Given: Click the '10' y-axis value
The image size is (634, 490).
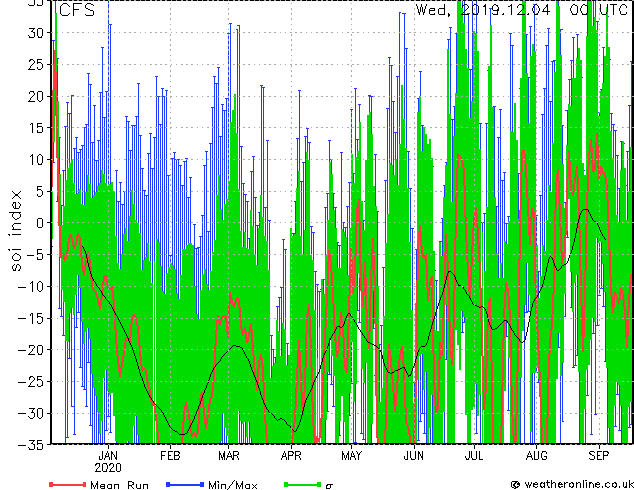Looking at the screenshot, I should tap(36, 159).
